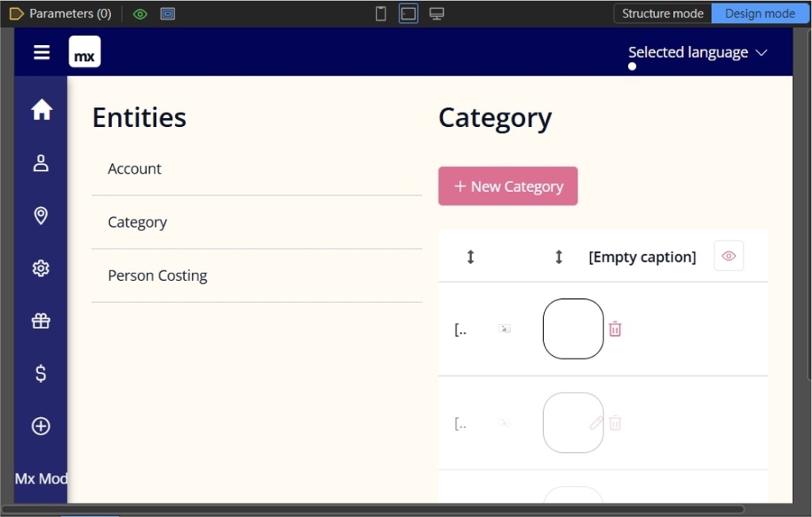This screenshot has height=517, width=812.
Task: Select Account entity
Action: [x=257, y=169]
